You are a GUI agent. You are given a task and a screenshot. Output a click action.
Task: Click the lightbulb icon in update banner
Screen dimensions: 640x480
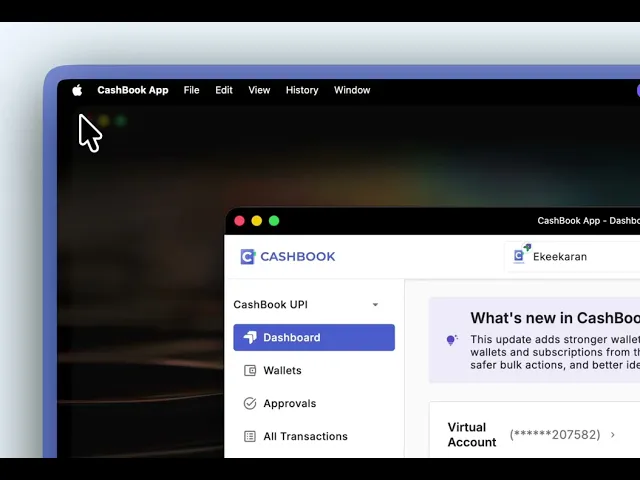(452, 340)
